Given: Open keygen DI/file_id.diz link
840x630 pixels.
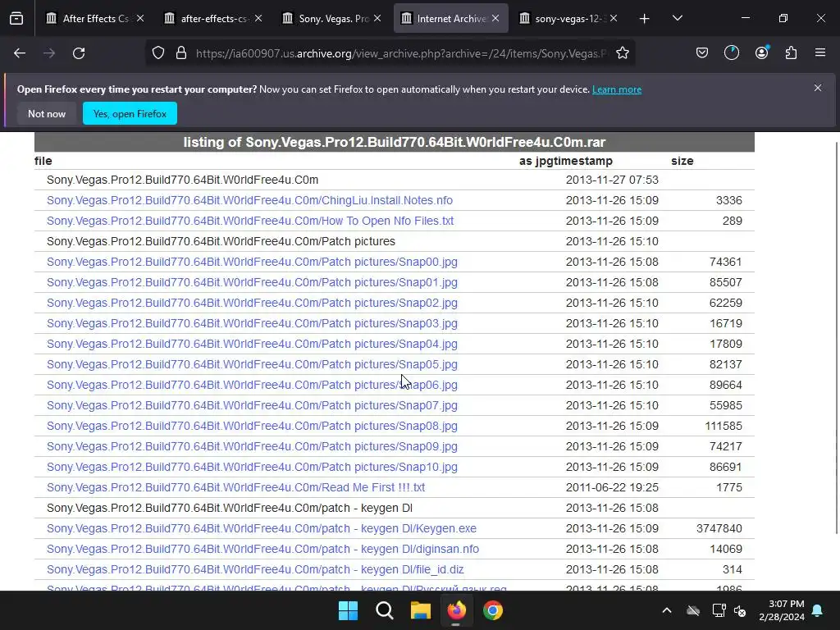Looking at the screenshot, I should click(255, 569).
